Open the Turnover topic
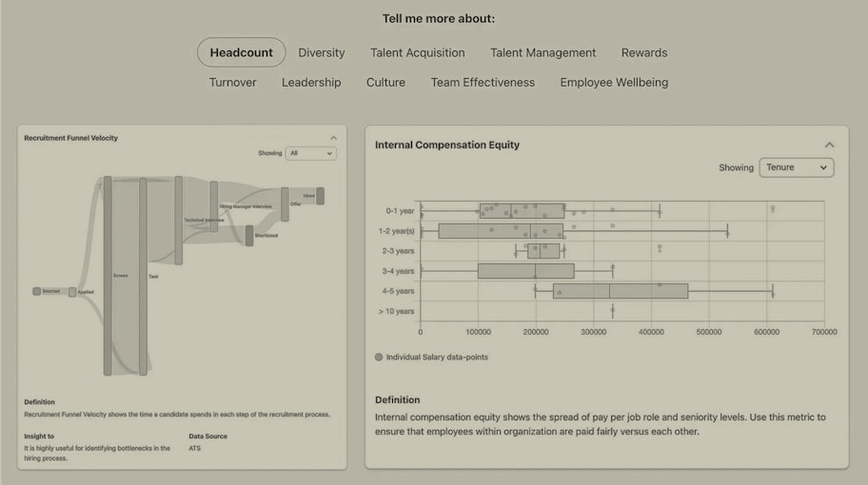The image size is (868, 485). tap(232, 83)
